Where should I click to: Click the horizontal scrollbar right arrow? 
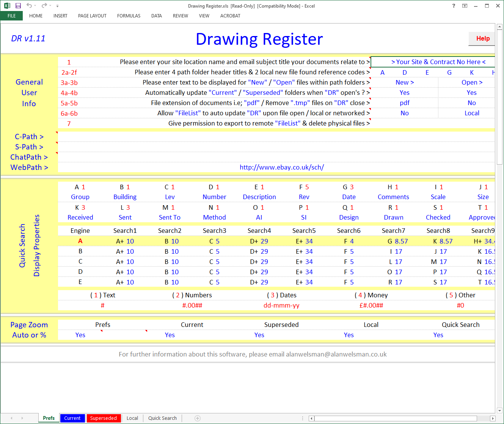pyautogui.click(x=493, y=418)
